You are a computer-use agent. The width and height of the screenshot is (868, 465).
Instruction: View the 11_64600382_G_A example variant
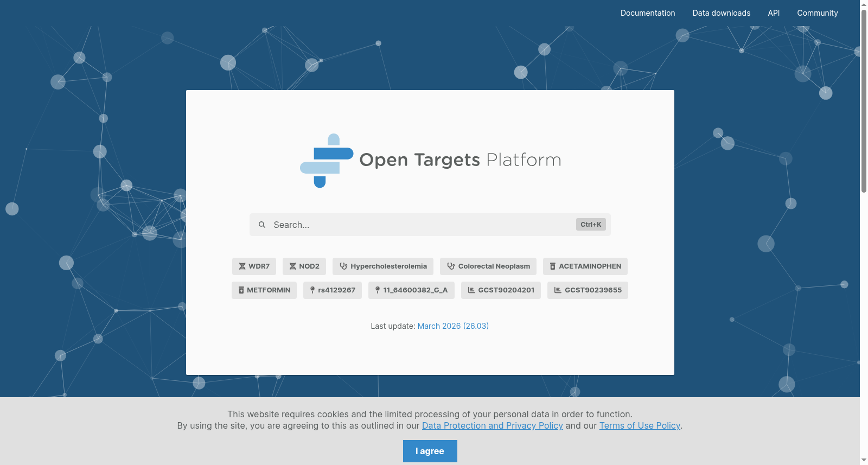411,290
